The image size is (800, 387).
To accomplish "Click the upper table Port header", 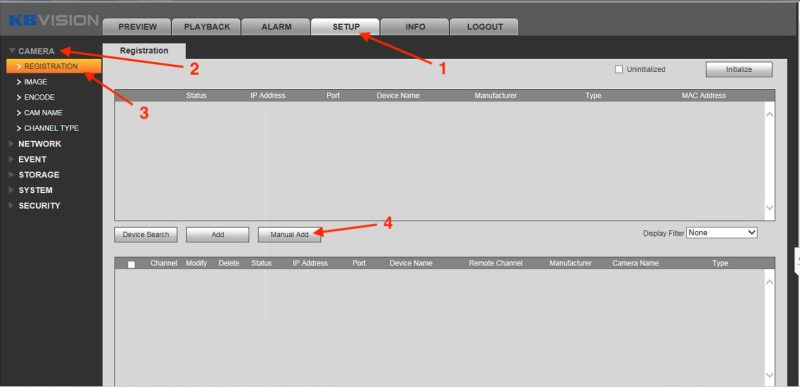I will [333, 95].
